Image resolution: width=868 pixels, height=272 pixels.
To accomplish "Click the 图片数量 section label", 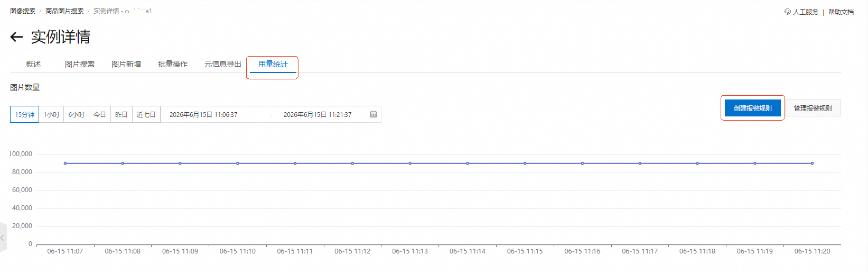I will pos(25,87).
